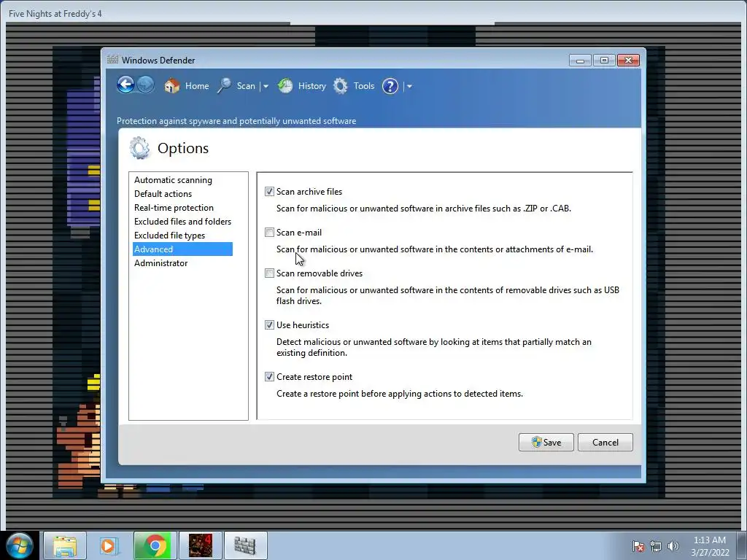Viewport: 747px width, 560px height.
Task: Disable the Use heuristics checkbox
Action: (x=270, y=324)
